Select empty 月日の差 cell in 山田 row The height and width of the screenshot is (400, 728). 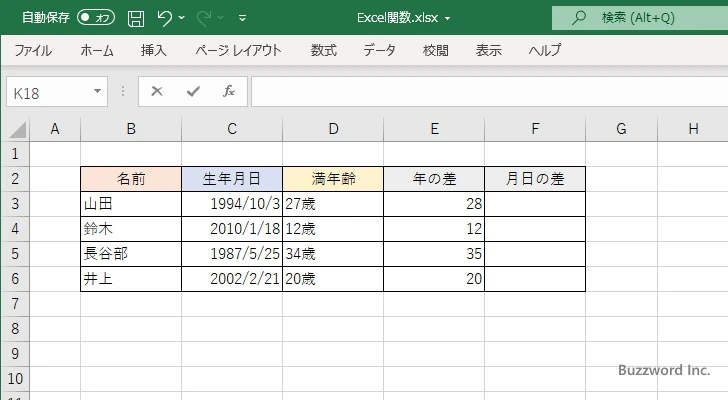(535, 204)
